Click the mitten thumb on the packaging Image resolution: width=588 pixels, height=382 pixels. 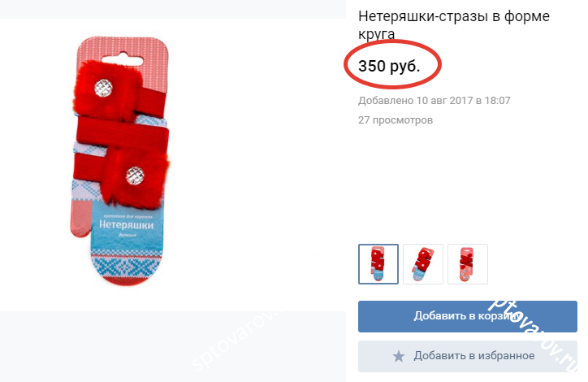tap(80, 219)
